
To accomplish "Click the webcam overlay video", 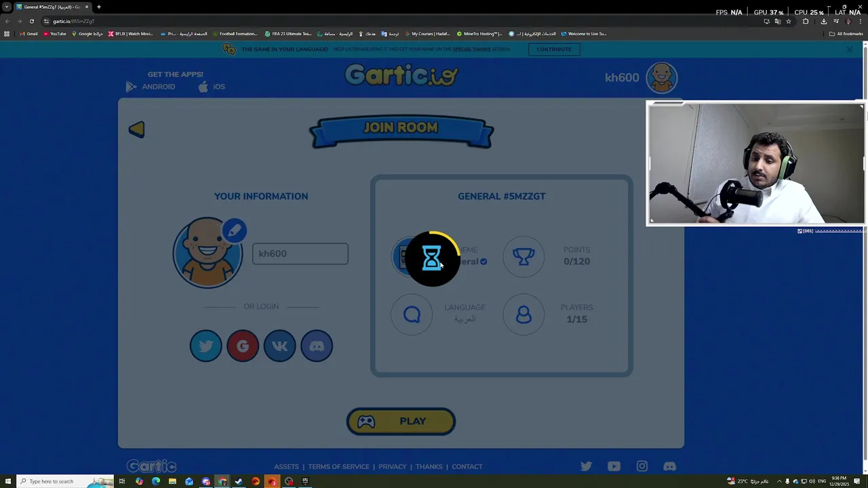I will (756, 163).
